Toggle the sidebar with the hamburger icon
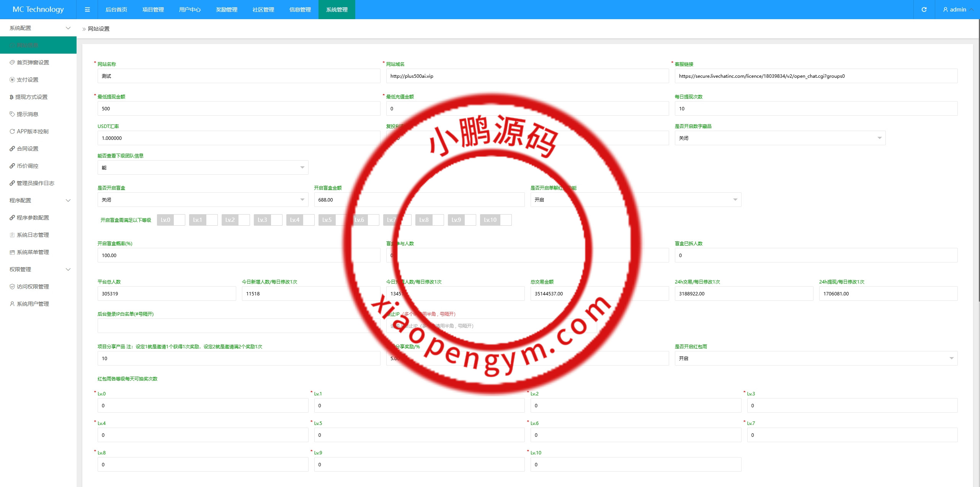The width and height of the screenshot is (980, 487). point(87,9)
